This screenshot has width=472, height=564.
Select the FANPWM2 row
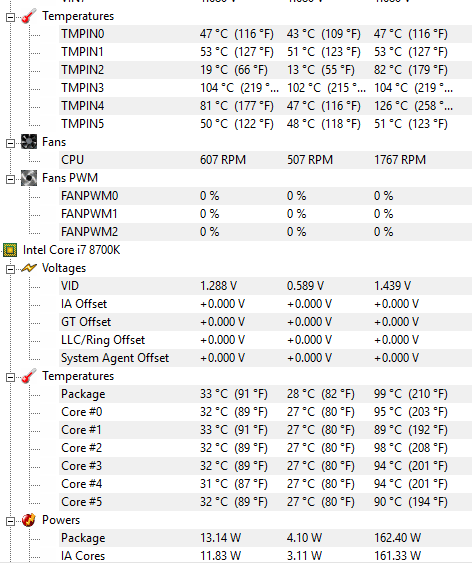[x=266, y=232]
